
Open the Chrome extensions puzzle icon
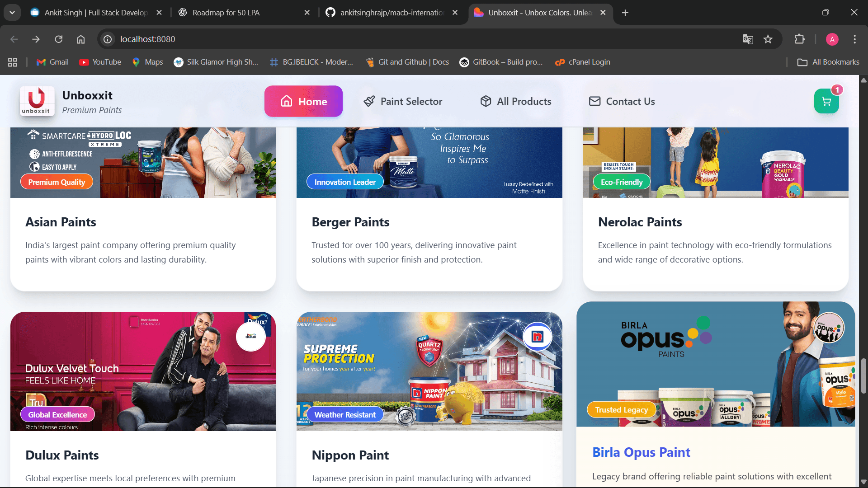click(799, 39)
